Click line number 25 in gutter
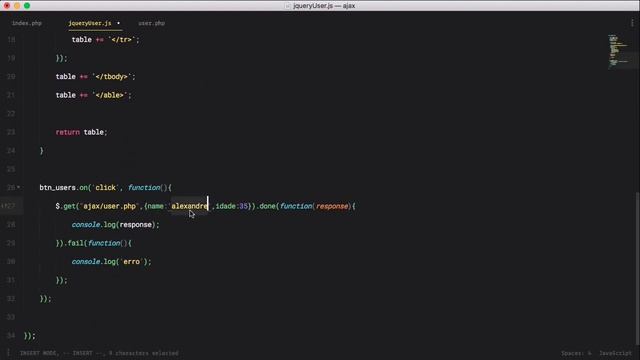Image resolution: width=640 pixels, height=360 pixels. pos(11,169)
